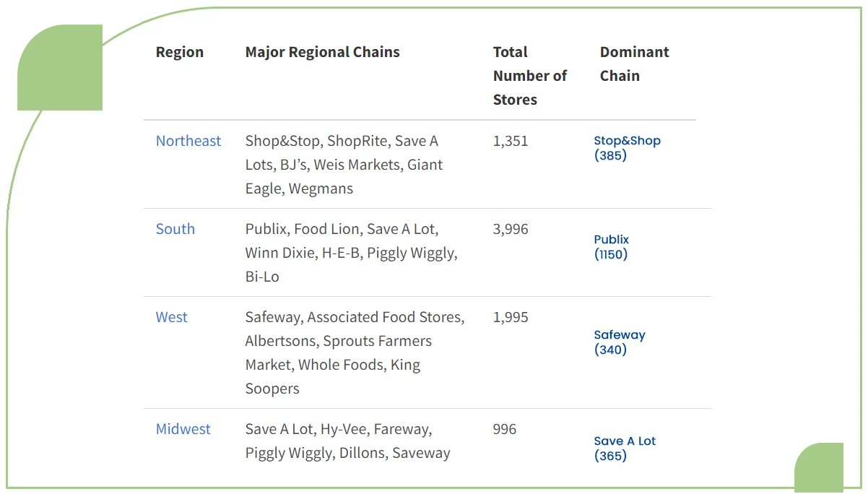
Task: Click the Major Regional Chains header
Action: point(322,52)
